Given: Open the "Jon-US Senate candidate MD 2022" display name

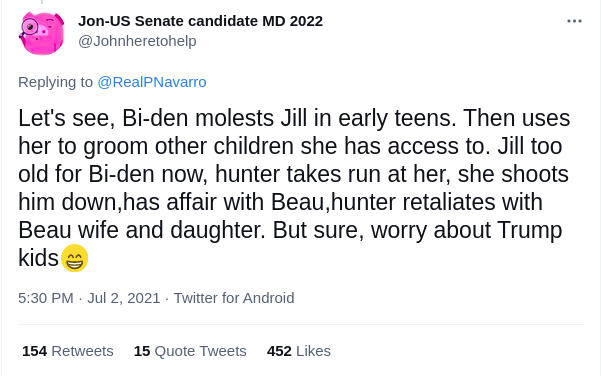Looking at the screenshot, I should [x=200, y=21].
